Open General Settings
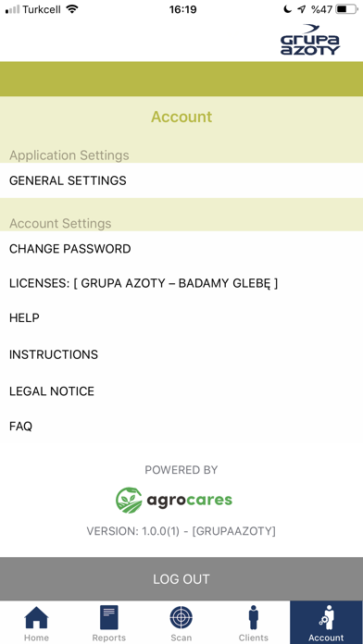Image resolution: width=363 pixels, height=644 pixels. coord(181,180)
